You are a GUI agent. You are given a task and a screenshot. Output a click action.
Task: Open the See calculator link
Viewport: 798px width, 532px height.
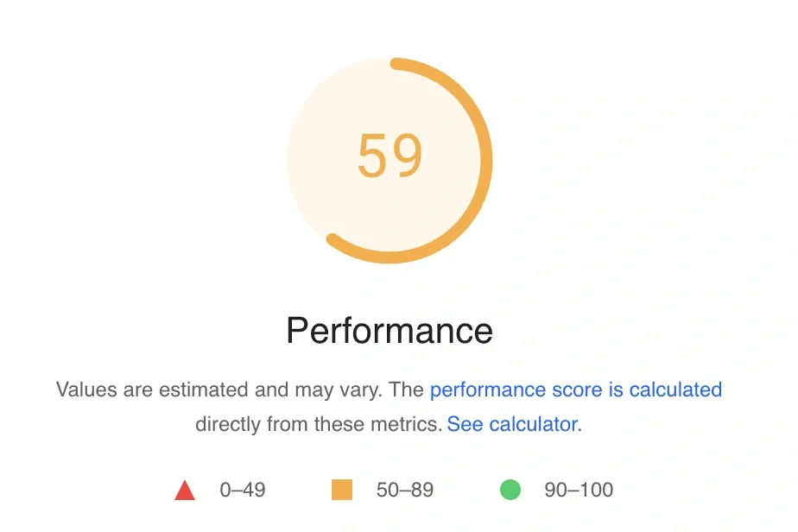514,424
